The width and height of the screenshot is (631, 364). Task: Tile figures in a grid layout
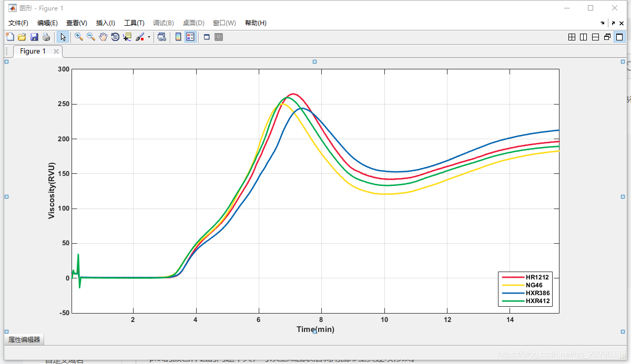[x=572, y=37]
